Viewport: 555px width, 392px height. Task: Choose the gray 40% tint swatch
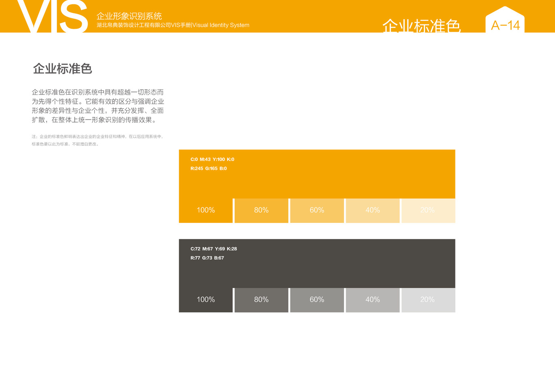(373, 300)
